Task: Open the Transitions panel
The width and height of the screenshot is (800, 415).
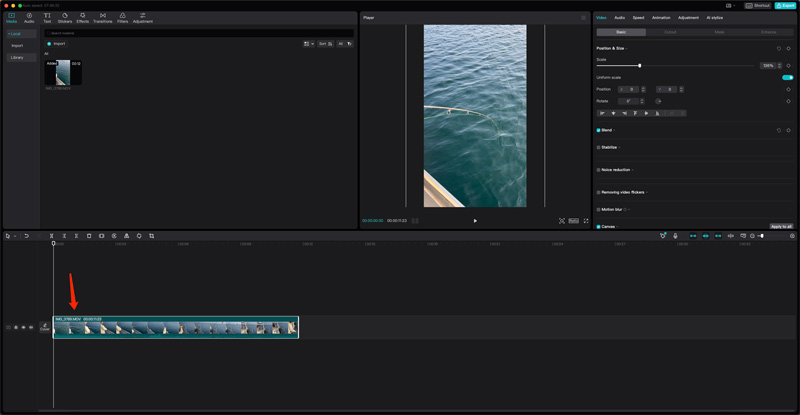Action: pyautogui.click(x=103, y=17)
